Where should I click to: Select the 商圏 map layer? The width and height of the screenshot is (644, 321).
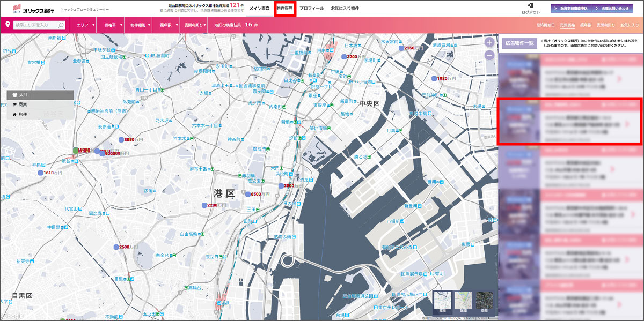pyautogui.click(x=40, y=104)
